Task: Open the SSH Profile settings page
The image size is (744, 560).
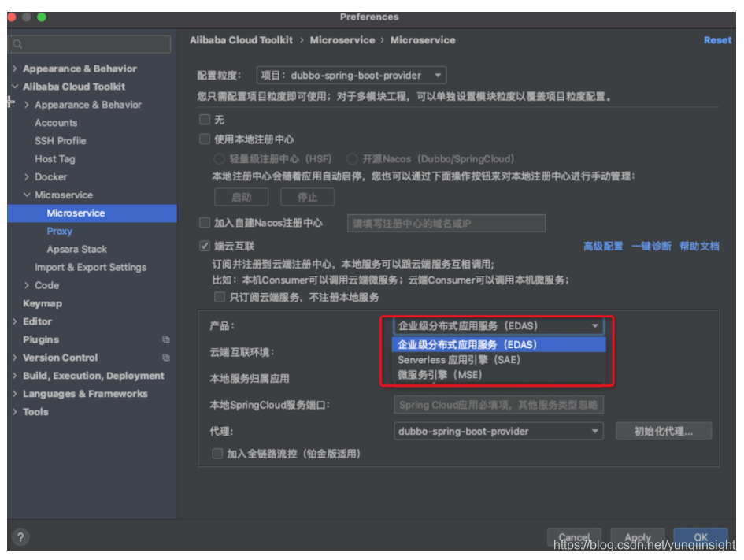Action: [x=61, y=141]
